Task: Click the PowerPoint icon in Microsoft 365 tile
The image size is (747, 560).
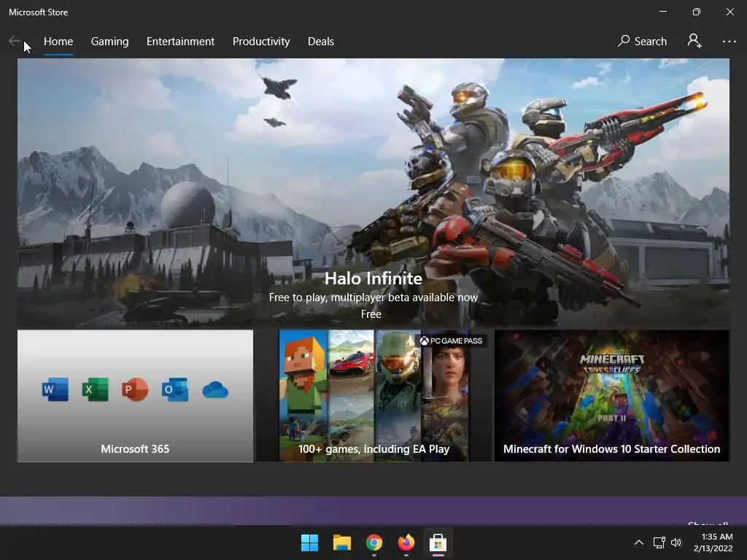Action: pyautogui.click(x=135, y=389)
